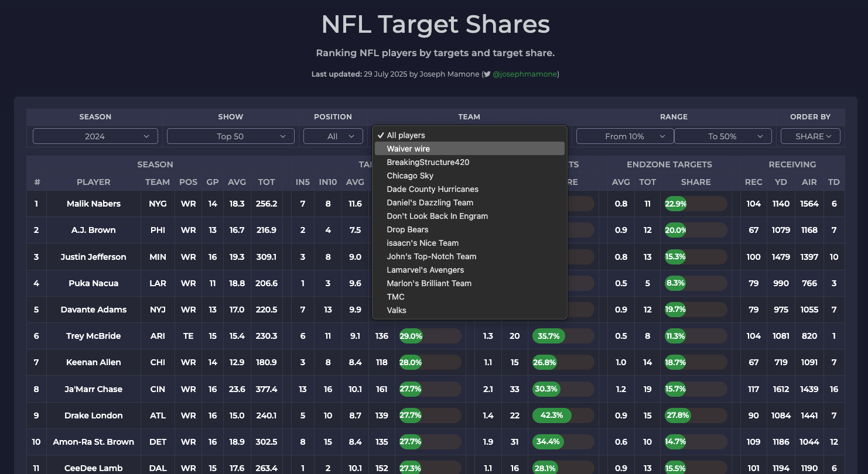The image size is (868, 474).
Task: Select Valks from the team list
Action: coord(470,310)
